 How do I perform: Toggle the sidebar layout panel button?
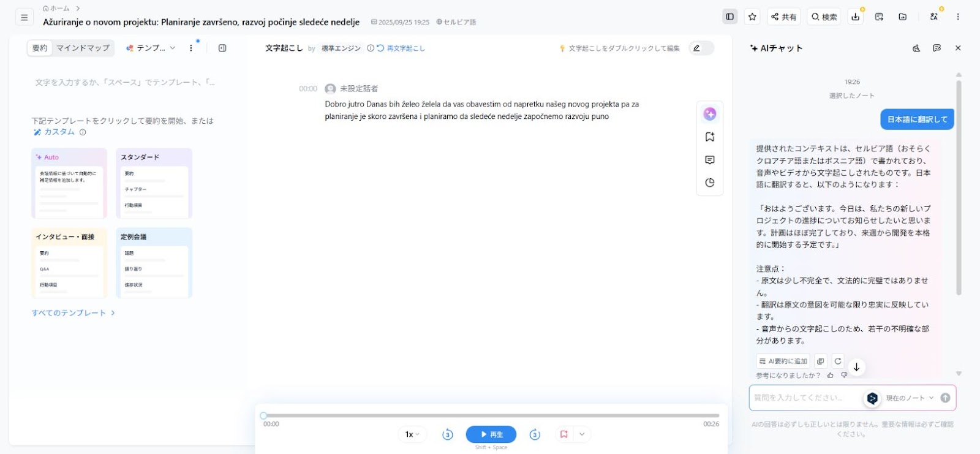click(x=729, y=17)
